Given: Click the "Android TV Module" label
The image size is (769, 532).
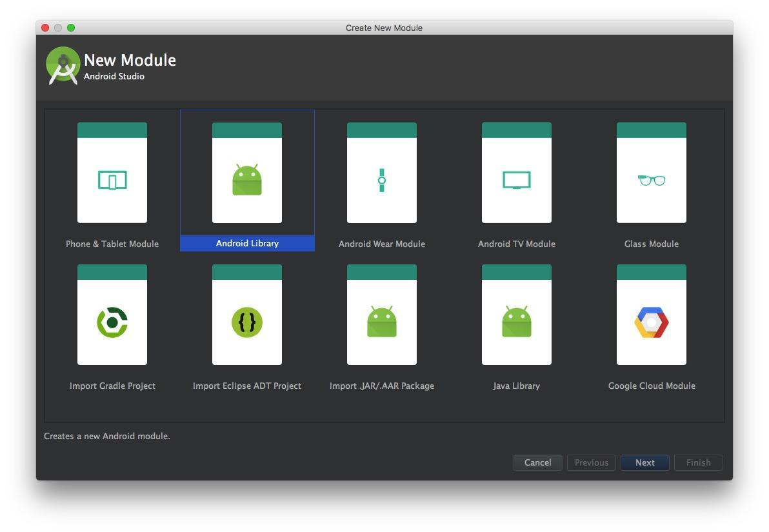Looking at the screenshot, I should (517, 244).
